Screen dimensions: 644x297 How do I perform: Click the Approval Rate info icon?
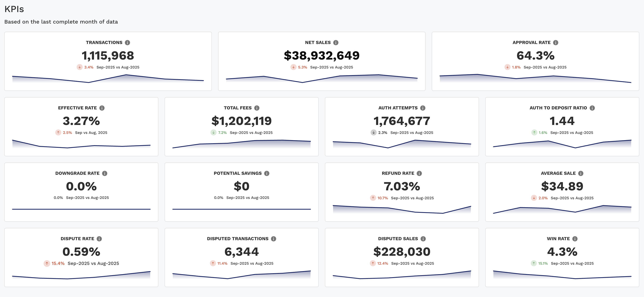pyautogui.click(x=555, y=42)
